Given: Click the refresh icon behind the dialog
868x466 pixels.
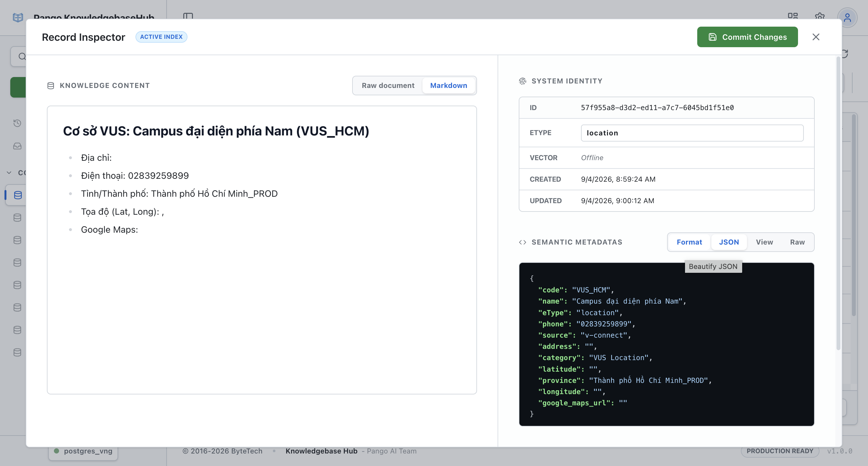Looking at the screenshot, I should point(845,54).
